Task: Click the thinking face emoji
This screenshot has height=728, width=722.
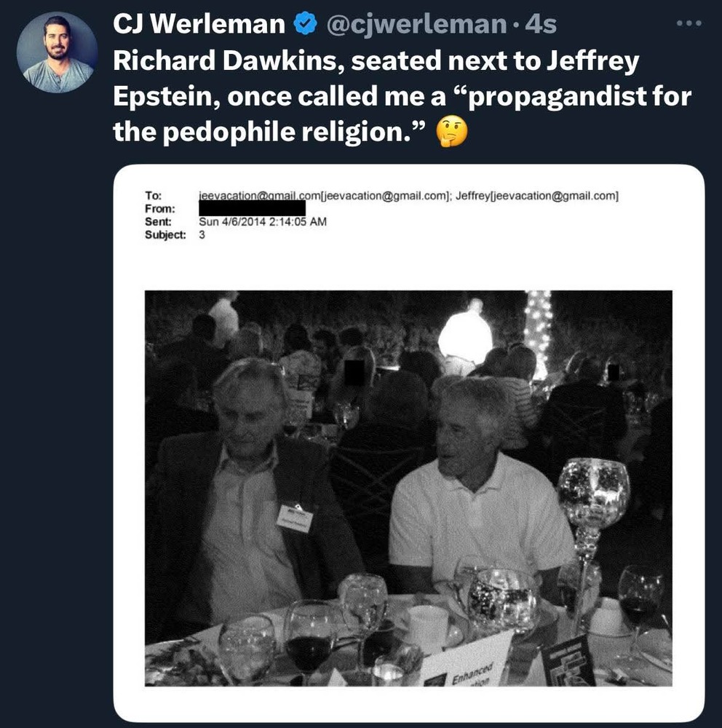Action: (x=451, y=132)
